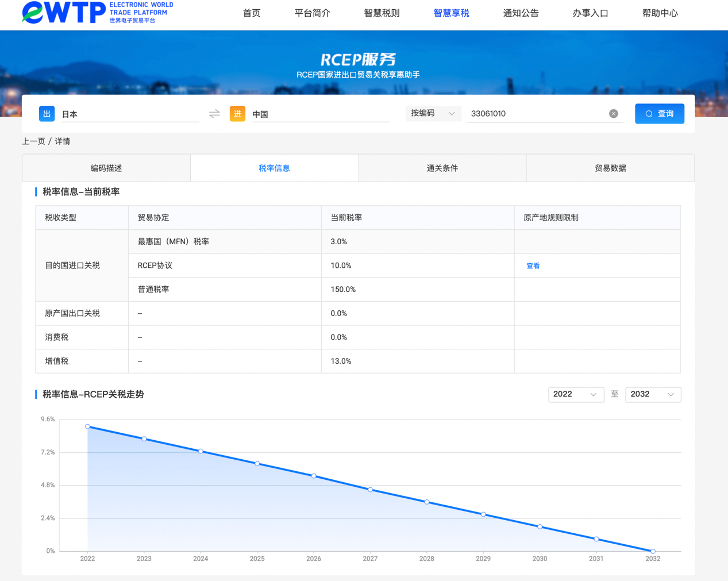Clear the HS code search field

[x=613, y=114]
